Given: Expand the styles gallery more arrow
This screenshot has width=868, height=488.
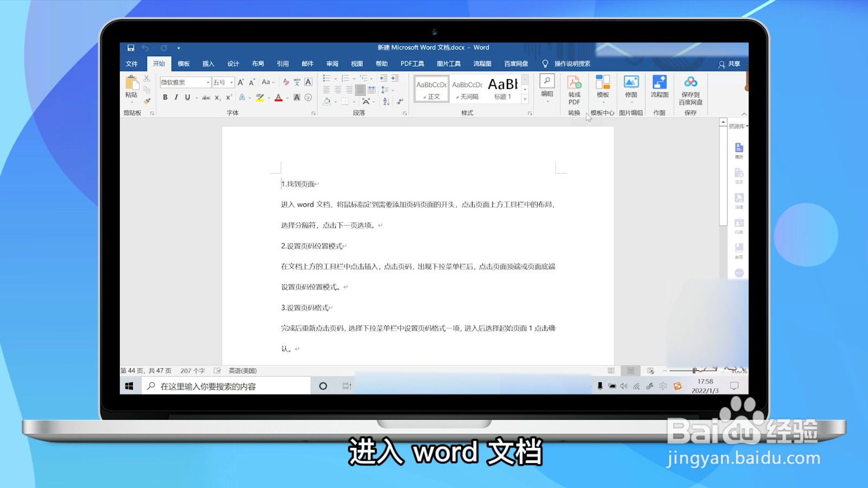Looking at the screenshot, I should point(525,99).
